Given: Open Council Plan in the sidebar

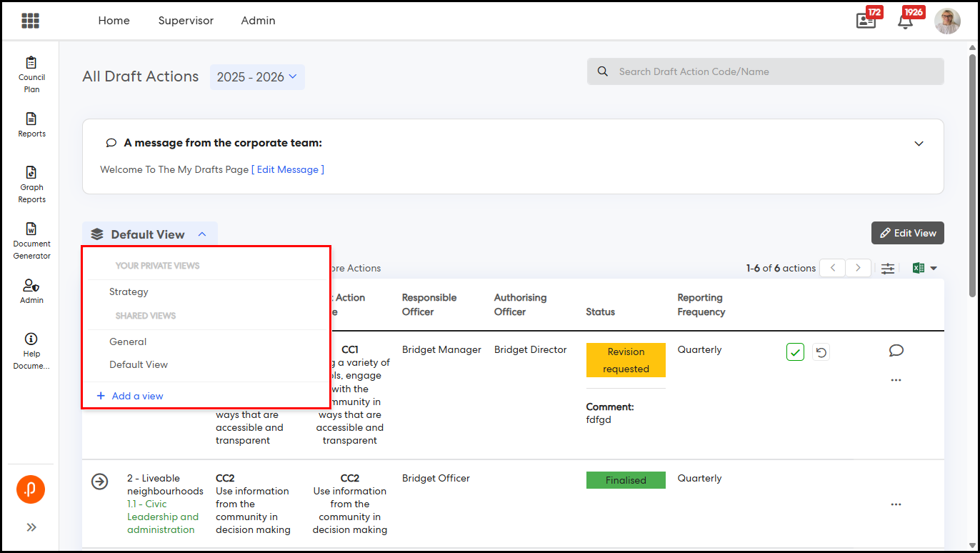Looking at the screenshot, I should pyautogui.click(x=31, y=74).
